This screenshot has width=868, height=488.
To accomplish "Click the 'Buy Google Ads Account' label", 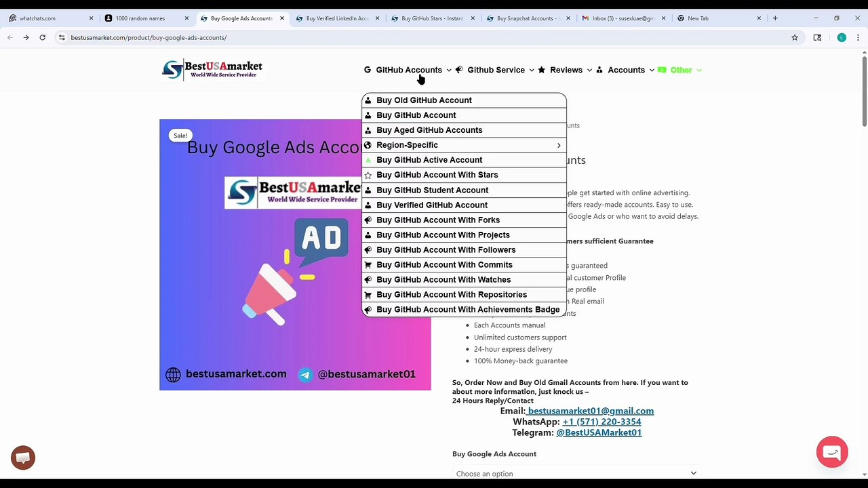I will (494, 454).
